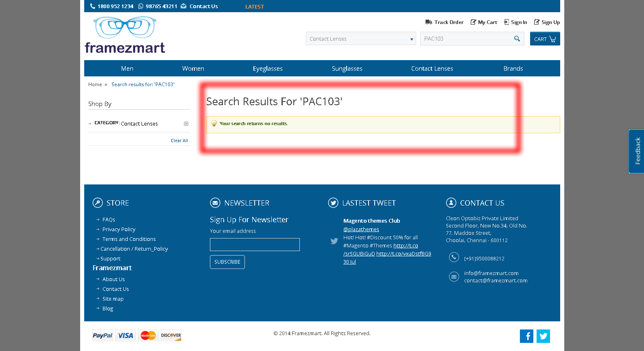Open the Facebook page icon
This screenshot has width=644, height=351.
[527, 336]
